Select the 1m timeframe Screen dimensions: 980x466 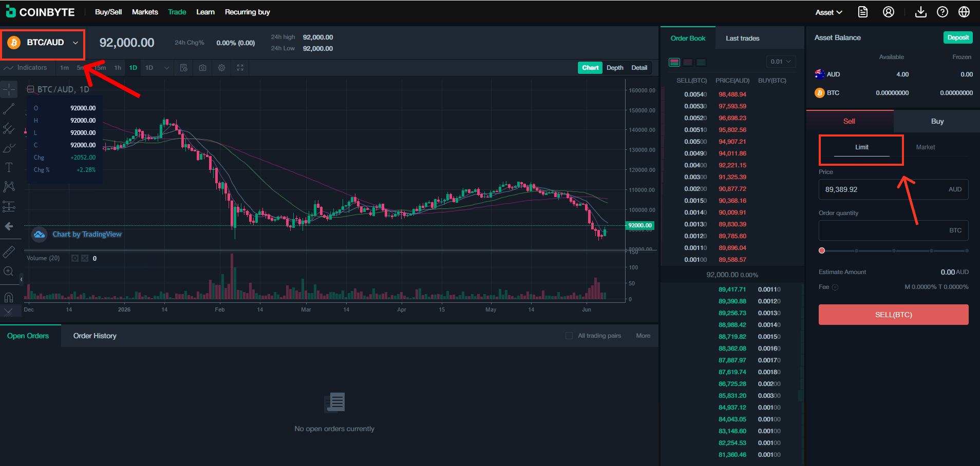[64, 68]
